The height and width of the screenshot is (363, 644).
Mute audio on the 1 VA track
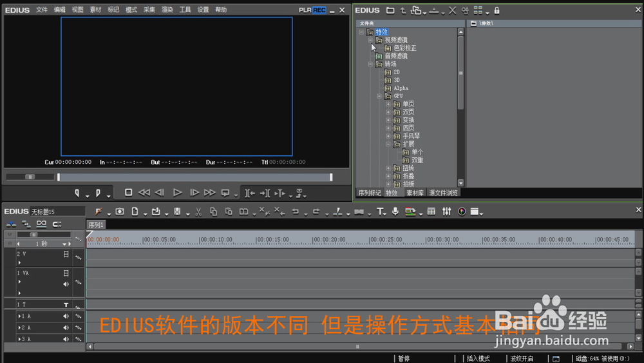(66, 284)
